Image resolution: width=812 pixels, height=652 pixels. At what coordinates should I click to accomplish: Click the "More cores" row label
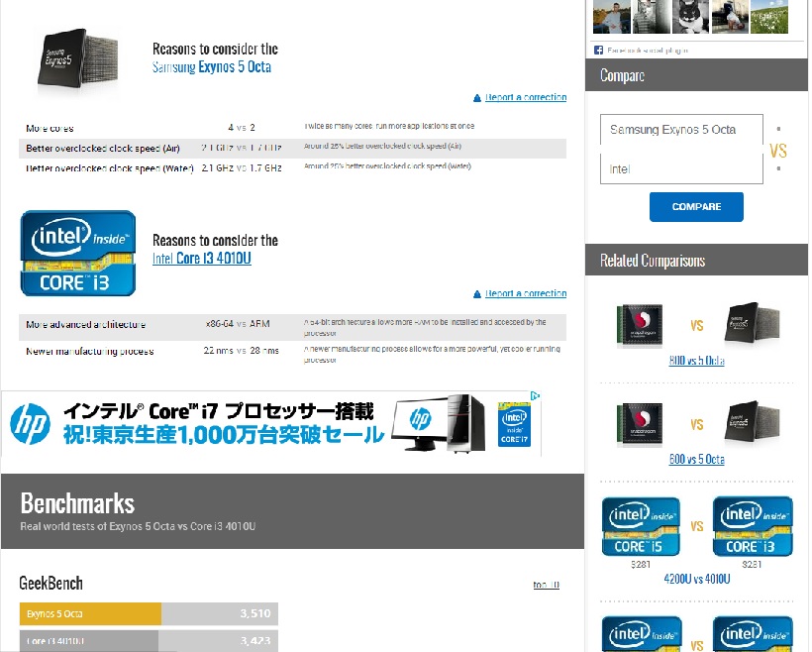click(50, 129)
